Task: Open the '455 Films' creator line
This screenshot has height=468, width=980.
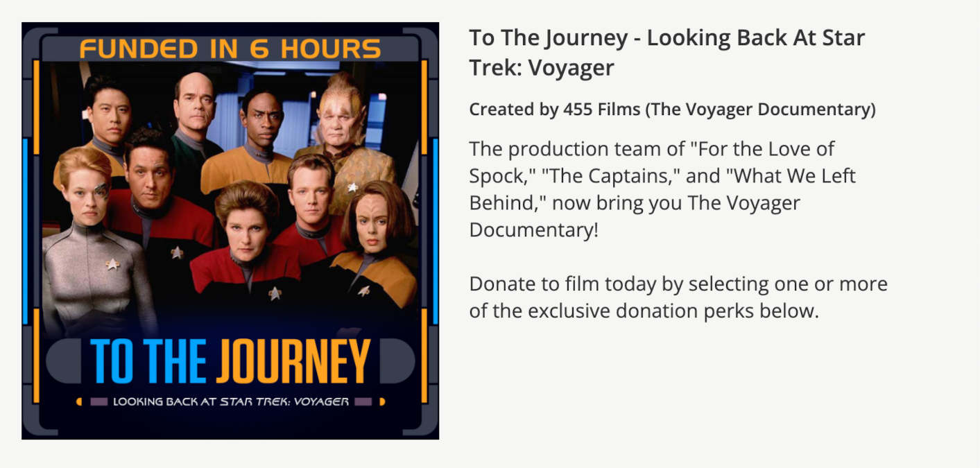Action: 672,110
